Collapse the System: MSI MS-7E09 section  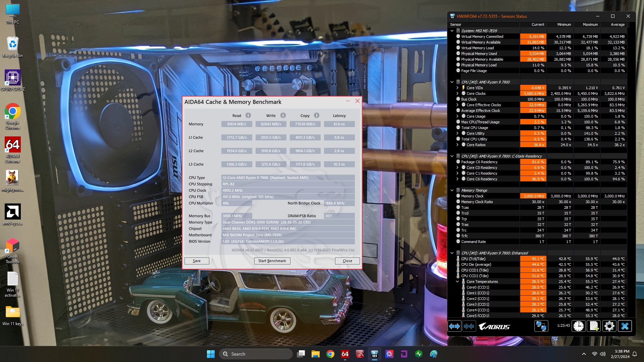pyautogui.click(x=452, y=31)
